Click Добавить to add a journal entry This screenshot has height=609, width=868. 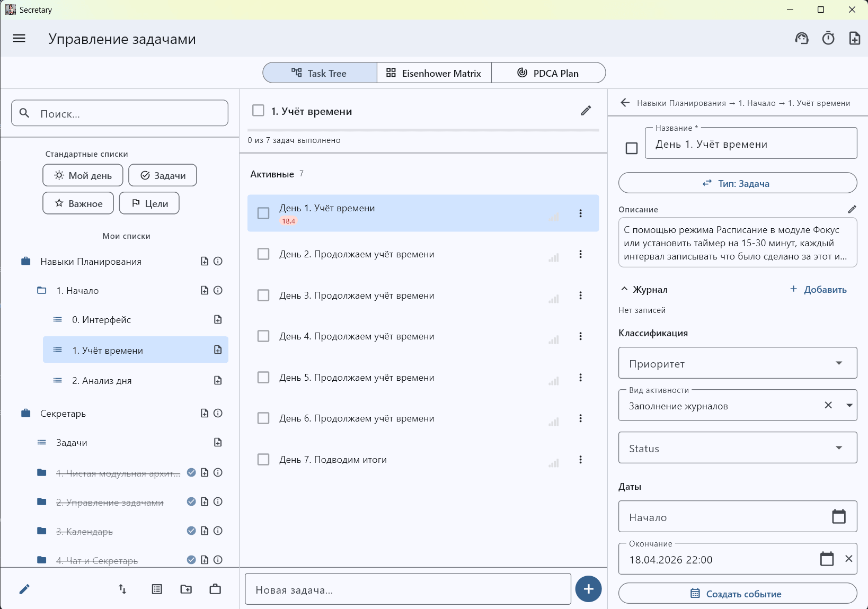[818, 289]
